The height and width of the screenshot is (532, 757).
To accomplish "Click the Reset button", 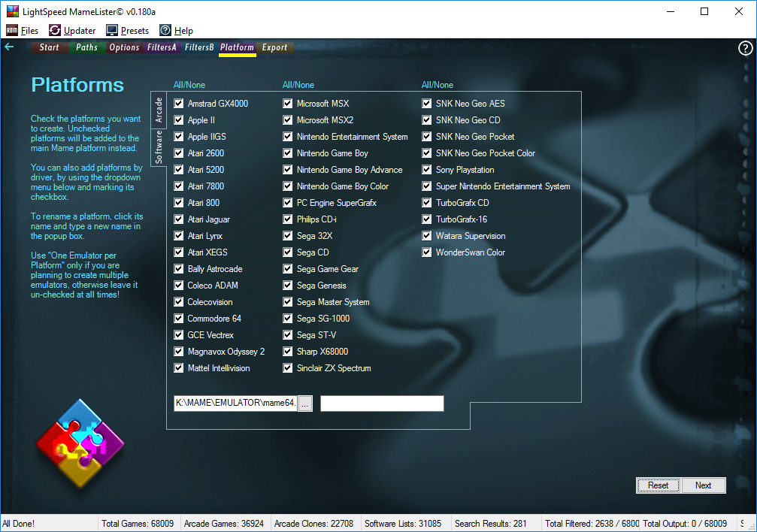I will tap(658, 485).
